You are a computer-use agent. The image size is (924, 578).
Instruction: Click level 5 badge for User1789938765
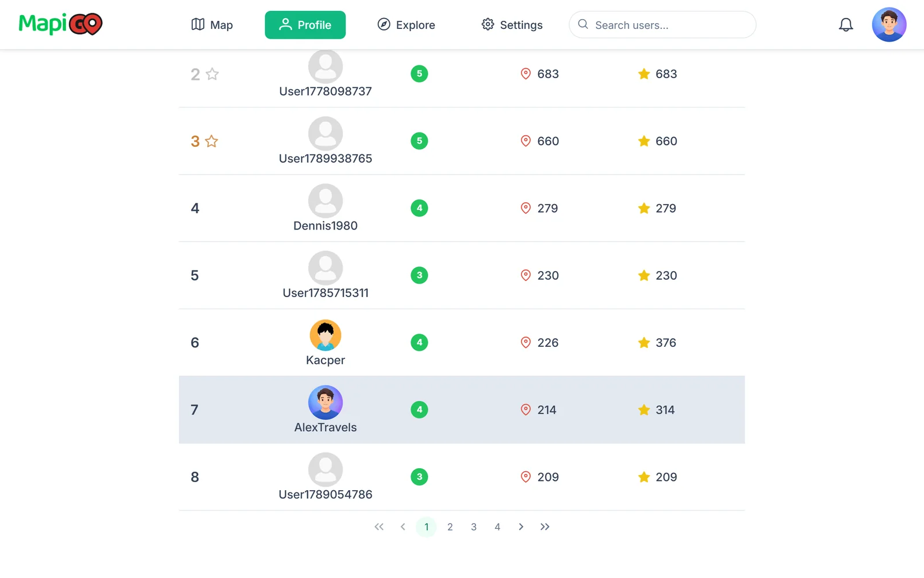[x=419, y=140]
